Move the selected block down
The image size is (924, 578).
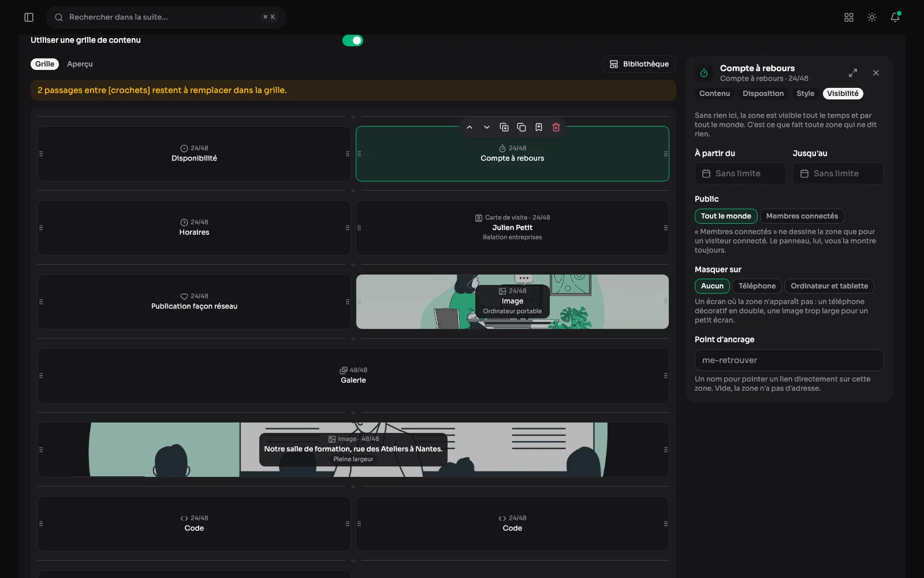(487, 127)
